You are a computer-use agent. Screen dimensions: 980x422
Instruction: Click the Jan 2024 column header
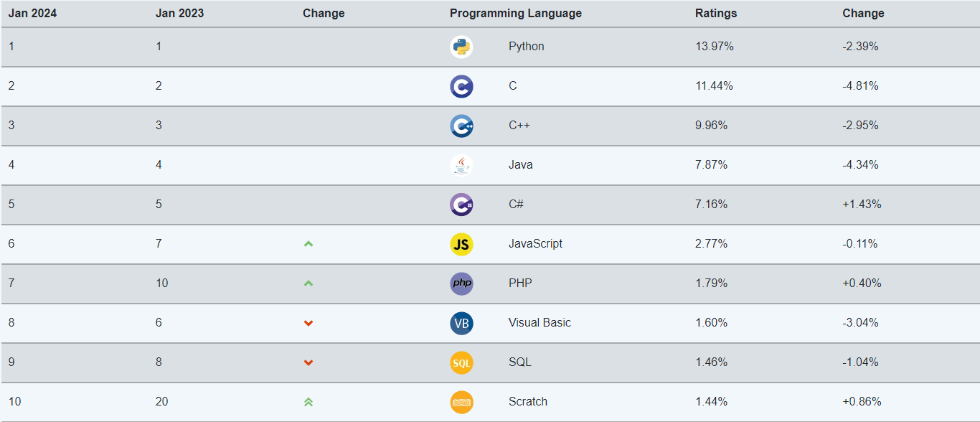pyautogui.click(x=32, y=14)
